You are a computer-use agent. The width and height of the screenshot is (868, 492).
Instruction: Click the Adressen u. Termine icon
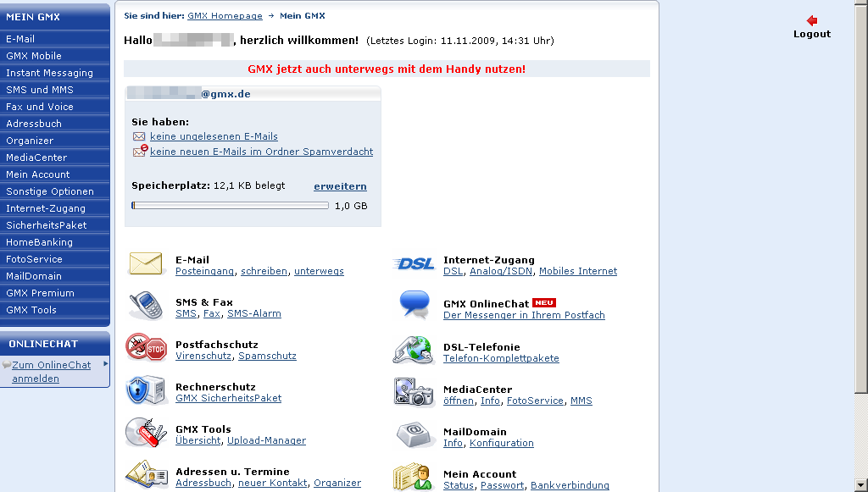tap(146, 476)
